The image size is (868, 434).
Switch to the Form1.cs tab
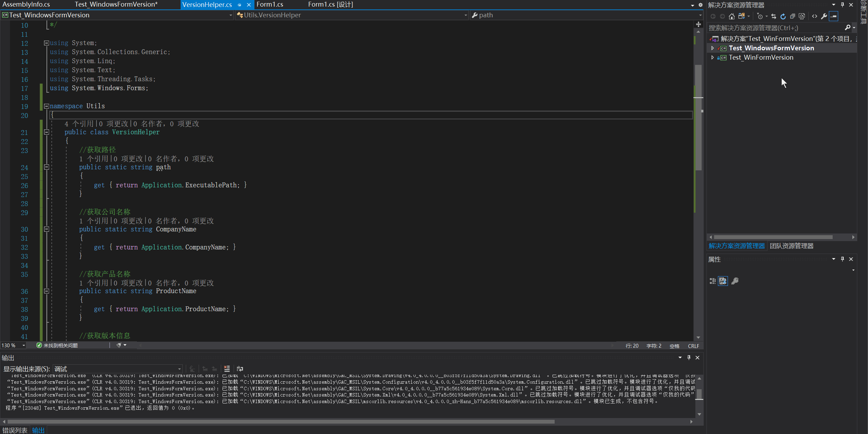[x=270, y=5]
